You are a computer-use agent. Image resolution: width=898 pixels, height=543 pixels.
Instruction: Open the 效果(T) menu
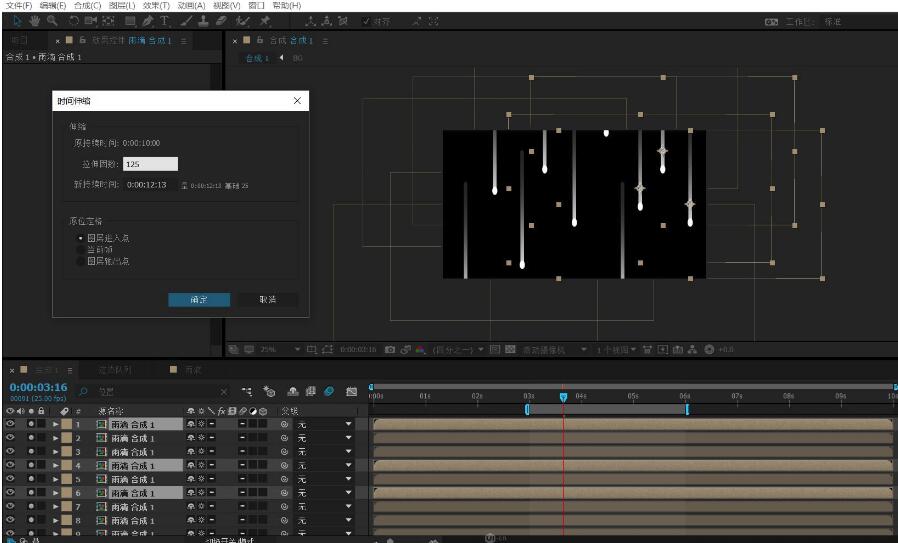tap(157, 6)
